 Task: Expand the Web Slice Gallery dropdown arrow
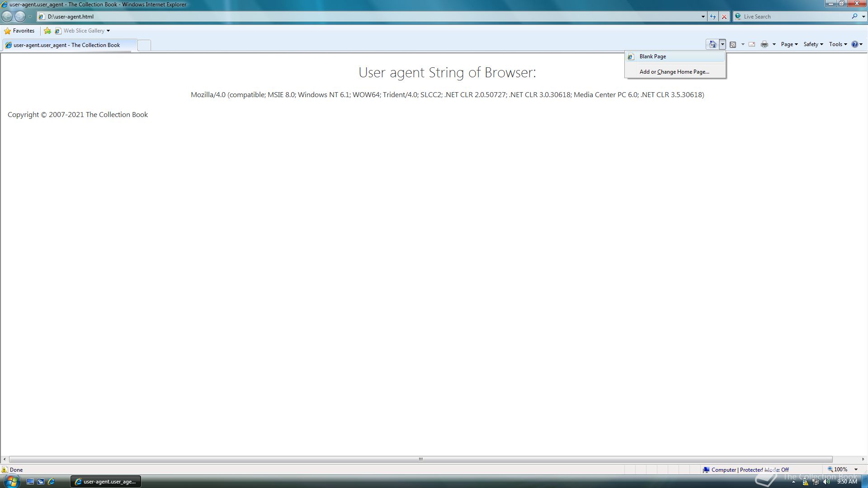click(108, 31)
